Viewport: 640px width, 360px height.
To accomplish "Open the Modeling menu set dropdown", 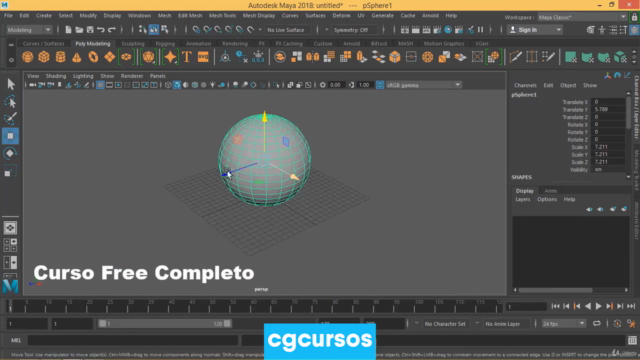I will [29, 30].
